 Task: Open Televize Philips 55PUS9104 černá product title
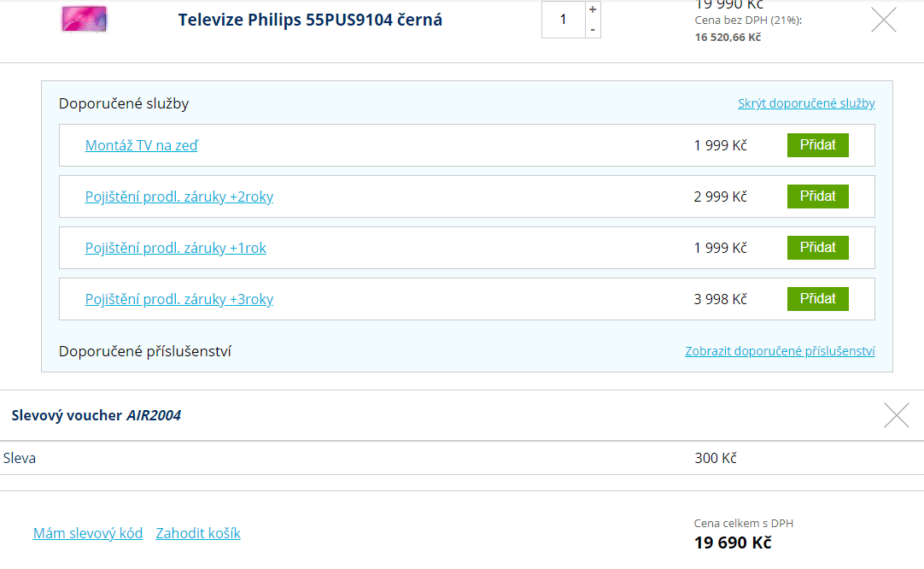(x=310, y=20)
